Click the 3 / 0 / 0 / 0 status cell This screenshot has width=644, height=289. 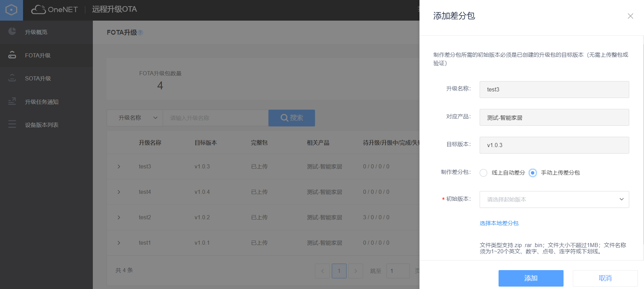coord(376,218)
